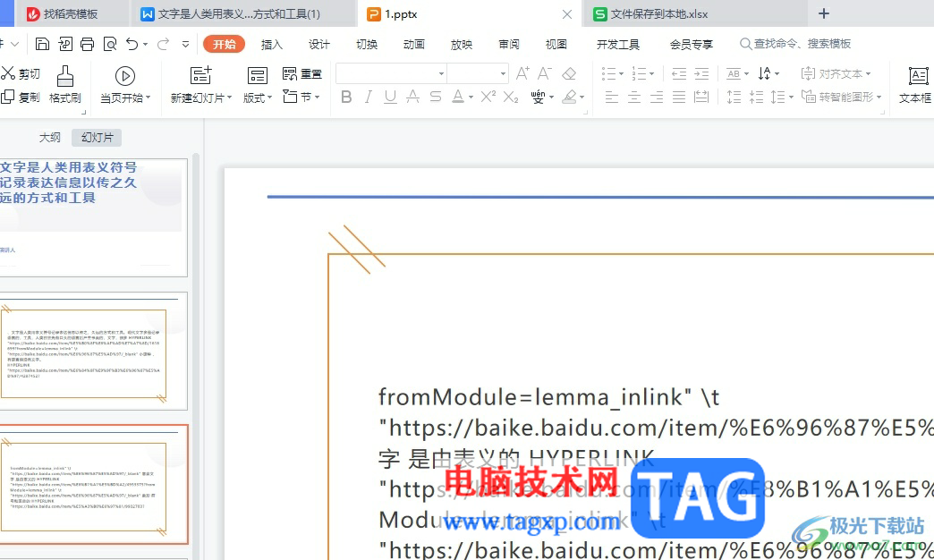The height and width of the screenshot is (560, 934).
Task: Toggle Strikethrough formatting
Action: tap(412, 97)
